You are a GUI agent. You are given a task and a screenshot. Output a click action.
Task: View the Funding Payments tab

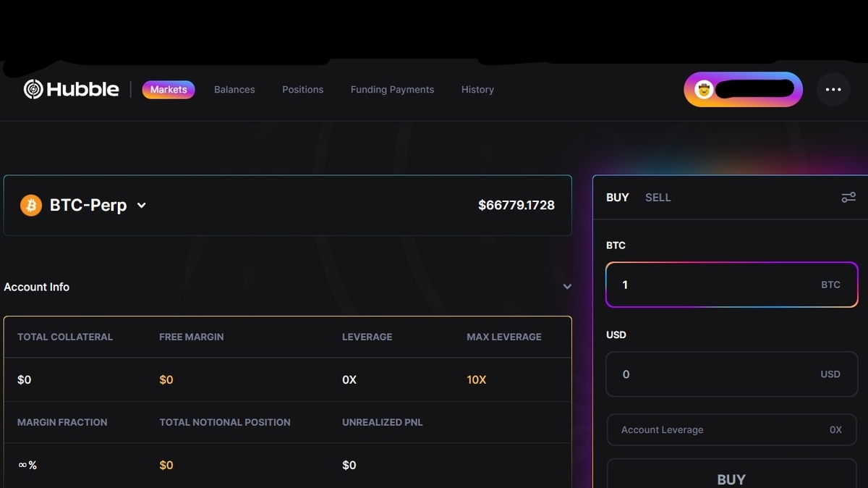pyautogui.click(x=392, y=90)
